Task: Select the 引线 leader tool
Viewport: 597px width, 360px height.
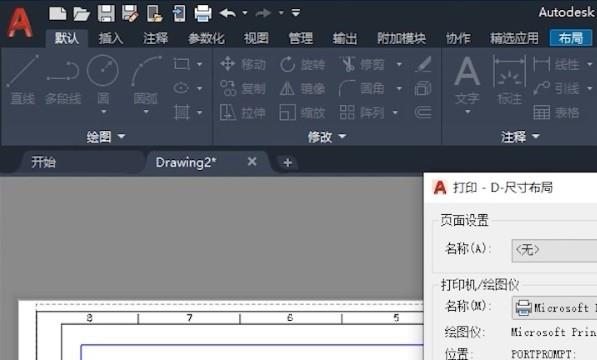Action: 557,88
